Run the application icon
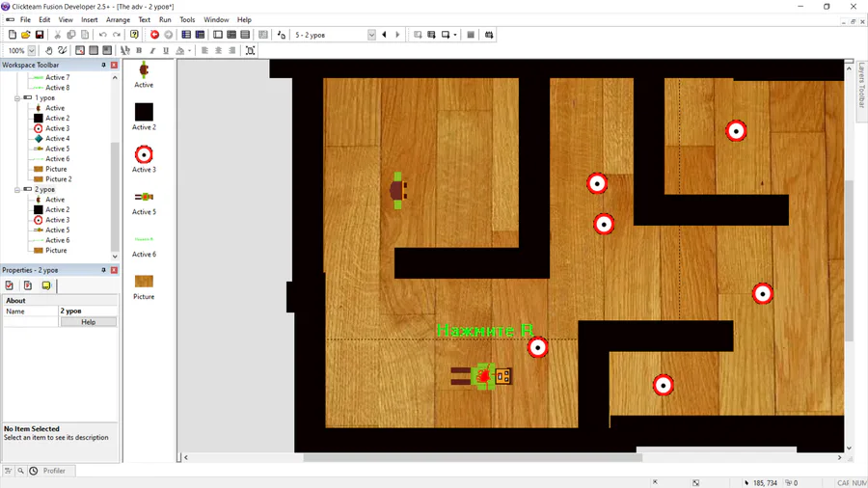This screenshot has width=868, height=488. [x=431, y=35]
